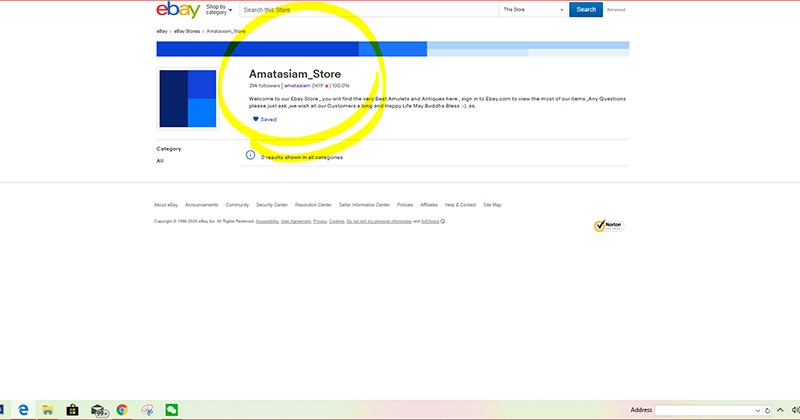This screenshot has width=800, height=420.
Task: Click the info icon beside results message
Action: coord(250,155)
